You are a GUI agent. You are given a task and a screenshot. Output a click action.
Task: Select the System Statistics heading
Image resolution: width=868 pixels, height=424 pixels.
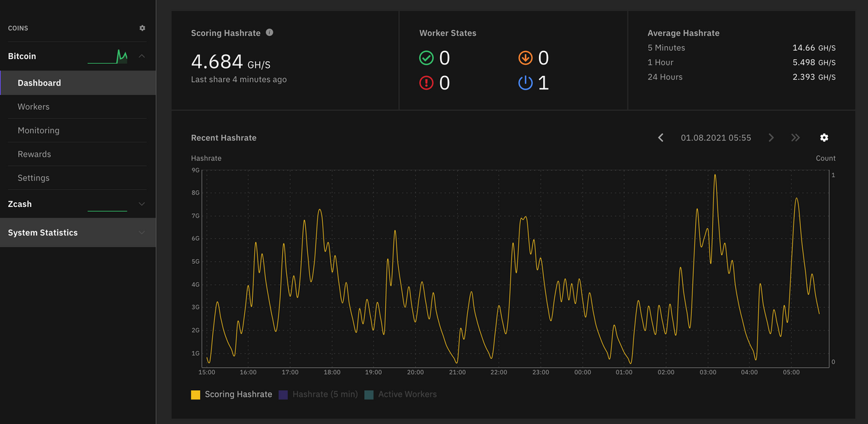[43, 233]
